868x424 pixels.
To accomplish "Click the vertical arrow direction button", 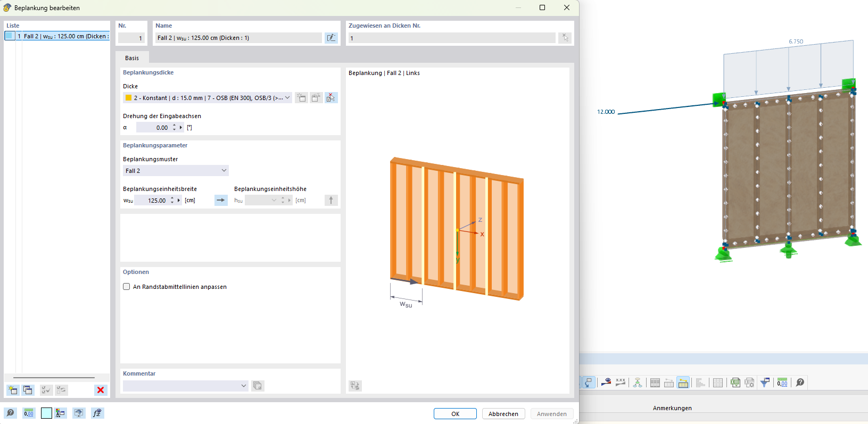I will 331,201.
